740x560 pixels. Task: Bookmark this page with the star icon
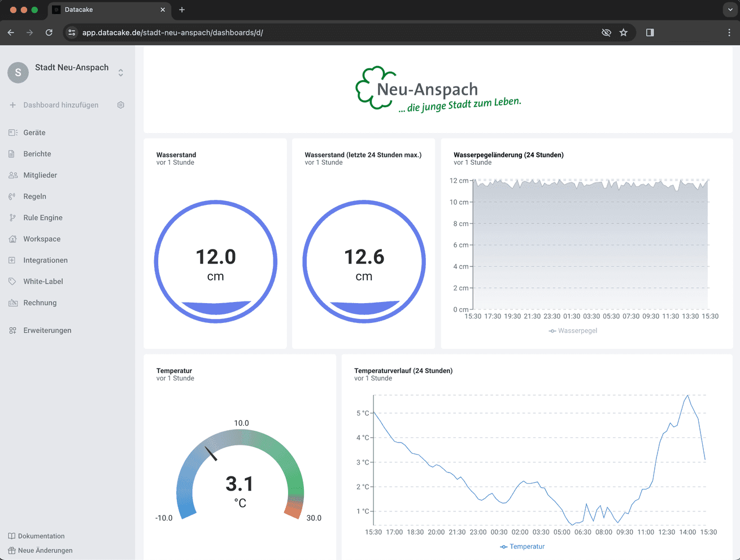624,33
